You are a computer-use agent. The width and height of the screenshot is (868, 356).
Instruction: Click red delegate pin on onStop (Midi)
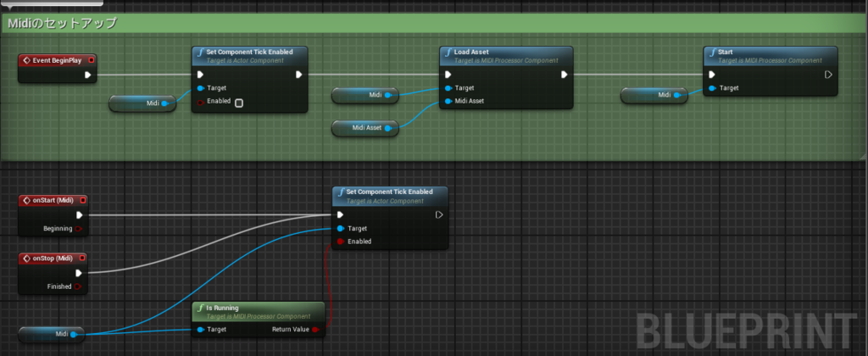point(82,258)
